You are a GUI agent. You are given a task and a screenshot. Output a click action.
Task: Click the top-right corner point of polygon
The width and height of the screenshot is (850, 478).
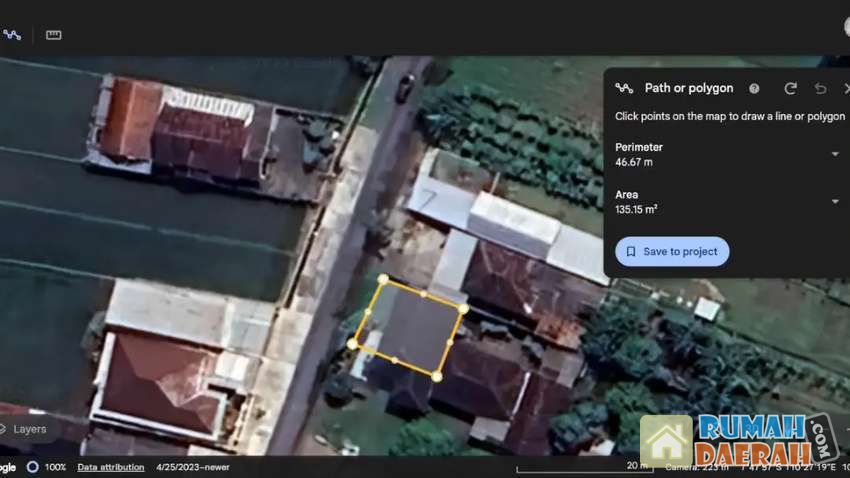[x=463, y=309]
